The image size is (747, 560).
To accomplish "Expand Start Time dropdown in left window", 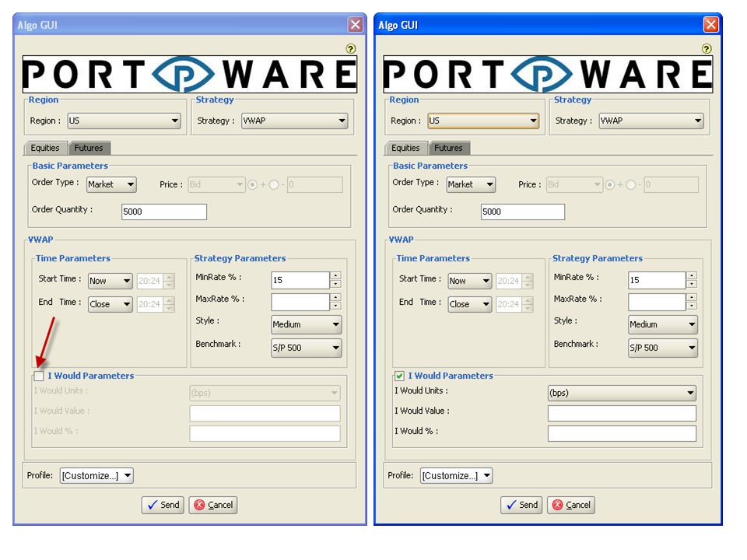I will coord(110,281).
